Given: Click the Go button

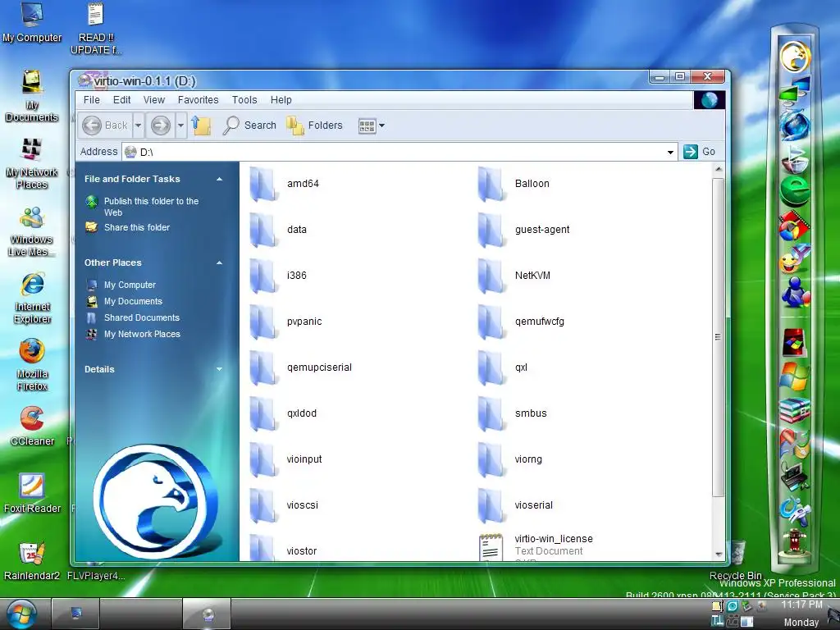Looking at the screenshot, I should 700,152.
